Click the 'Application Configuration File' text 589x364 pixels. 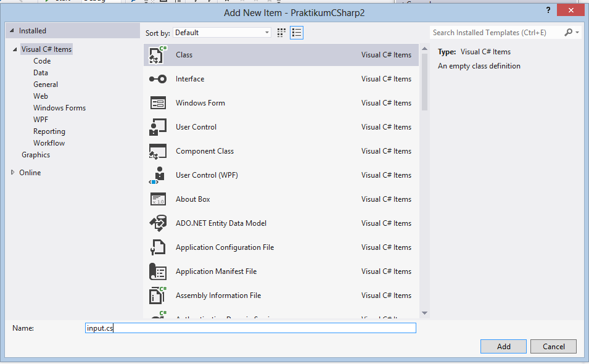[x=224, y=247]
